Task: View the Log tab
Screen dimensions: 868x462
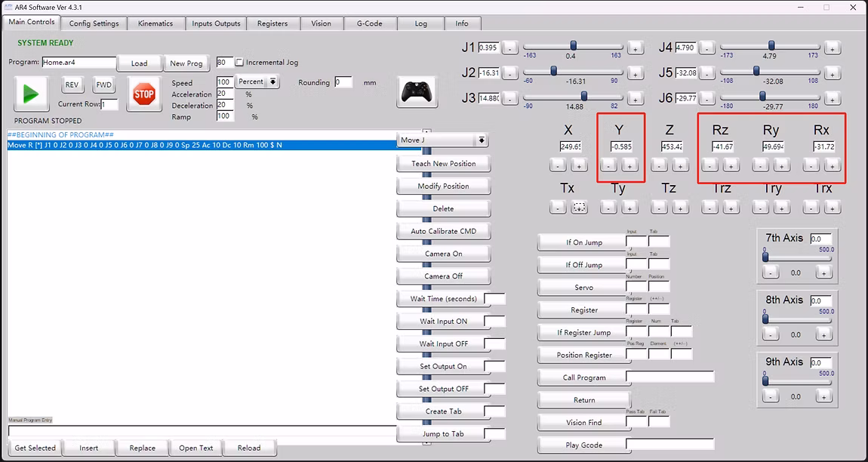Action: point(420,23)
